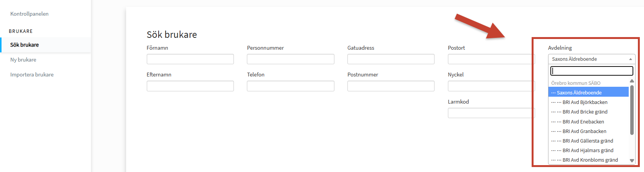
Task: Open Ny brukare page
Action: [23, 60]
